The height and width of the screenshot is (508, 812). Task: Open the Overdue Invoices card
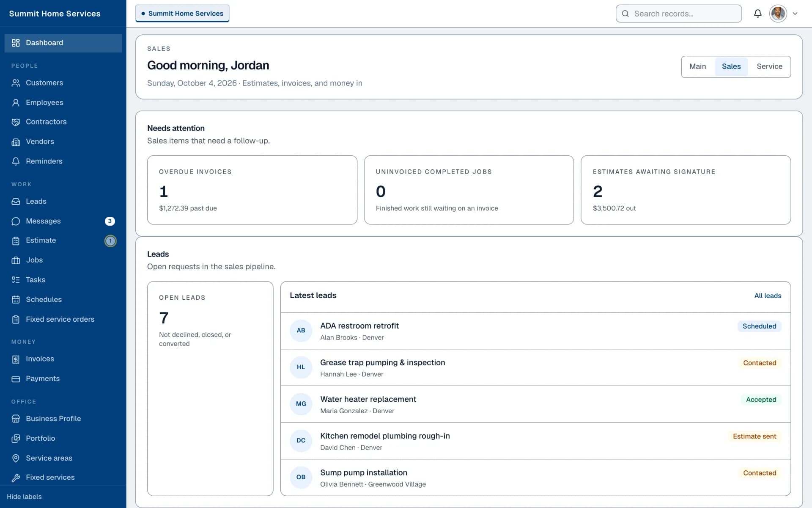252,190
